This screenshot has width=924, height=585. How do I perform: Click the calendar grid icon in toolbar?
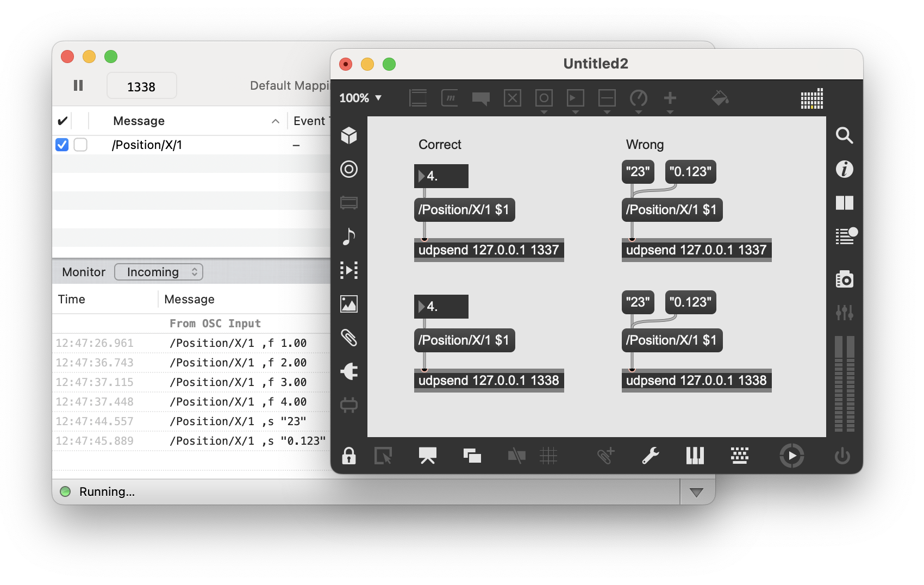(812, 98)
